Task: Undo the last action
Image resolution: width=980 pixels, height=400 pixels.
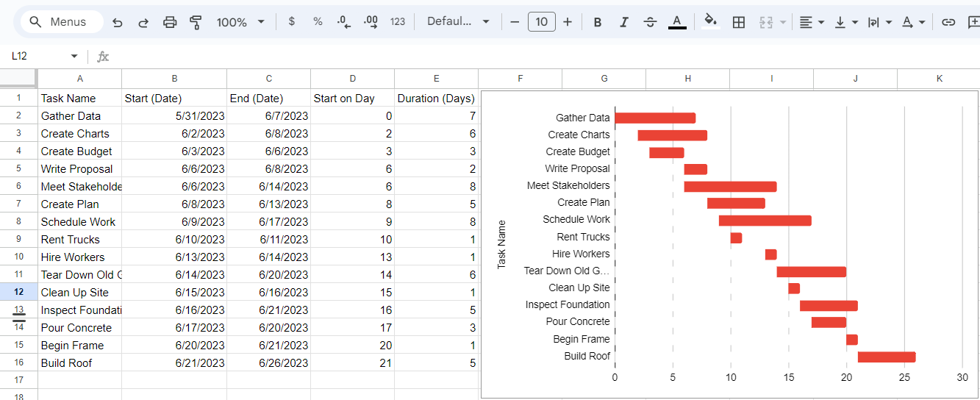Action: click(x=117, y=22)
